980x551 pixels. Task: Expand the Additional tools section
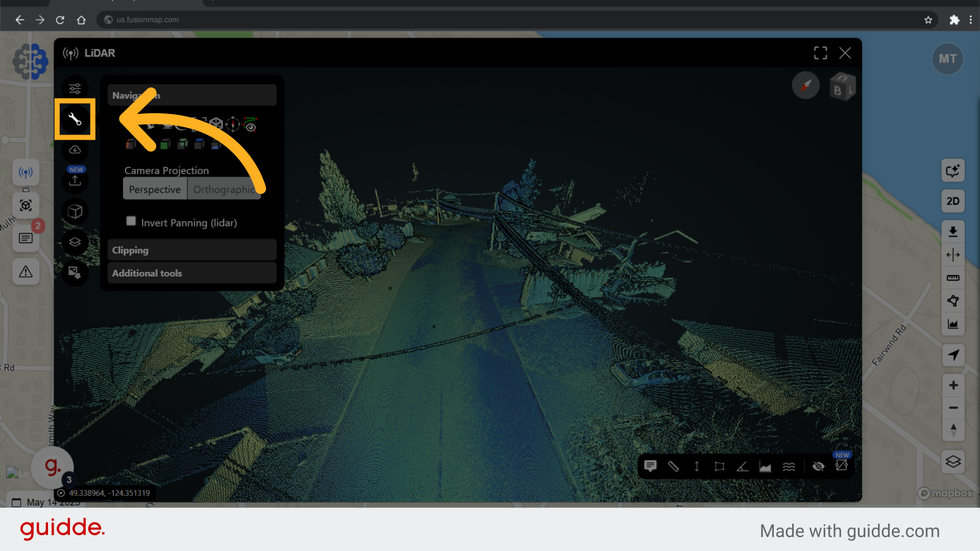click(192, 273)
